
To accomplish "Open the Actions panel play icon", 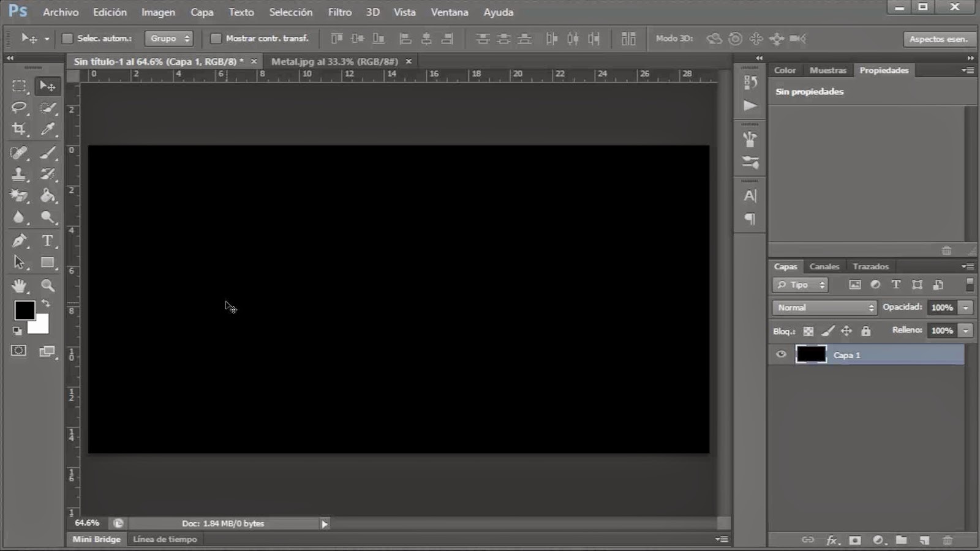I will point(750,106).
